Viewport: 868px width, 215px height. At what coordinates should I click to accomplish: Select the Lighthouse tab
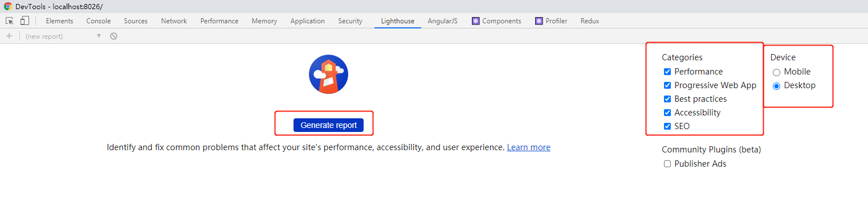coord(398,21)
